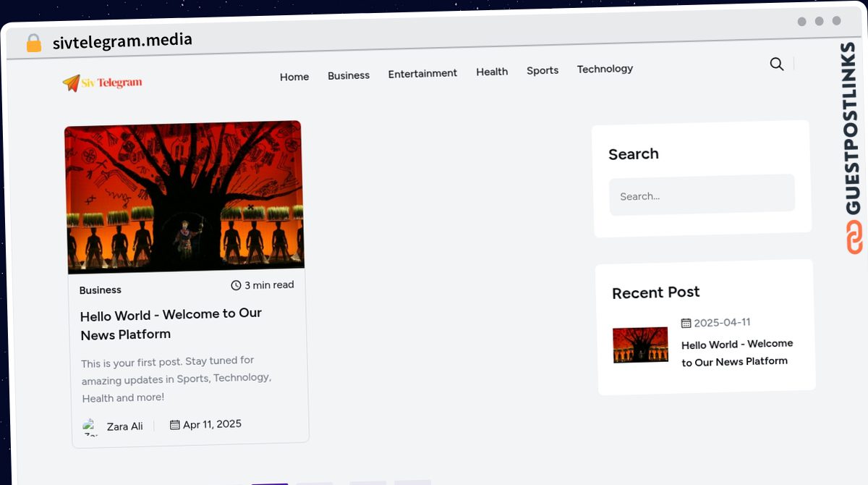The image size is (868, 485).
Task: Select Health in the top navigation
Action: (x=492, y=72)
